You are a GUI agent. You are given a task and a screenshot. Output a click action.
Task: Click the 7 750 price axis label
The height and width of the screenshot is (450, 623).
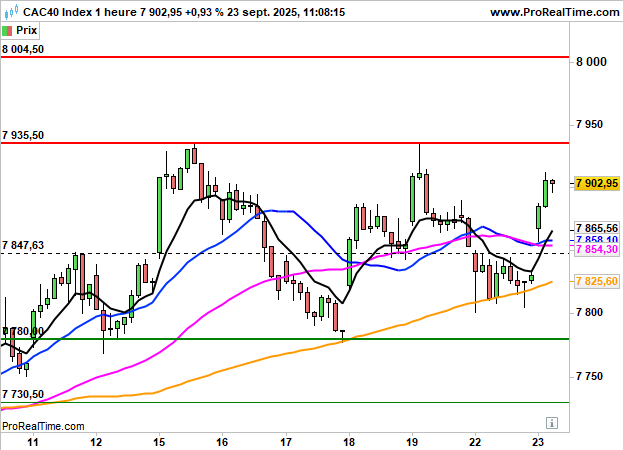[589, 376]
